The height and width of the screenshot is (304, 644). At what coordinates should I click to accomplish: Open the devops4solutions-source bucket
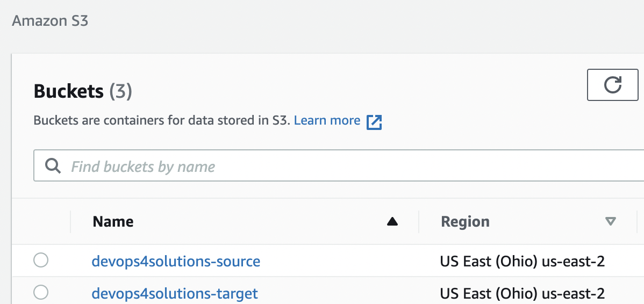pos(176,262)
